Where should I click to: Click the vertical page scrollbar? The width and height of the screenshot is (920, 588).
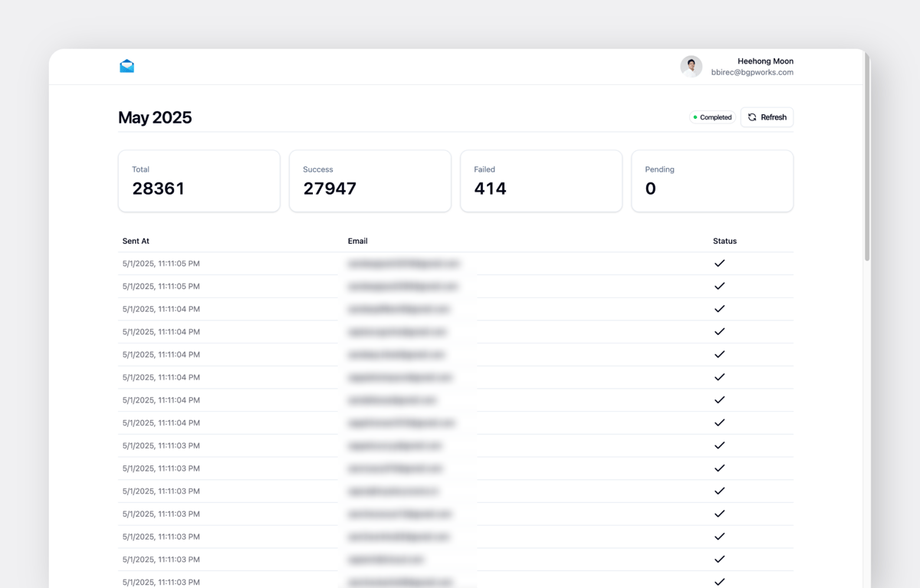(867, 157)
